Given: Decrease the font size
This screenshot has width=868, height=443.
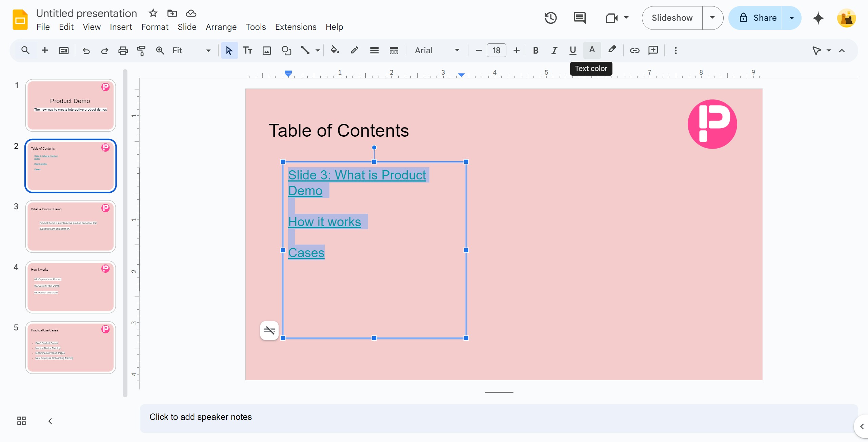Looking at the screenshot, I should [x=479, y=51].
